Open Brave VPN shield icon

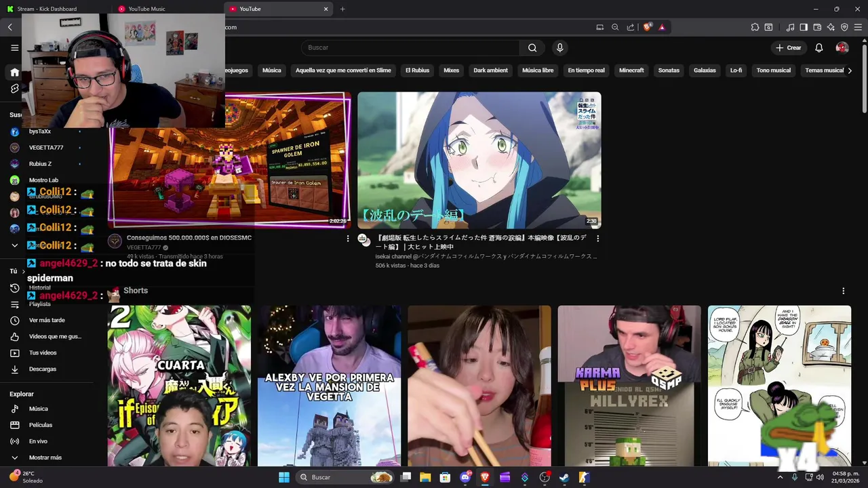pos(844,27)
